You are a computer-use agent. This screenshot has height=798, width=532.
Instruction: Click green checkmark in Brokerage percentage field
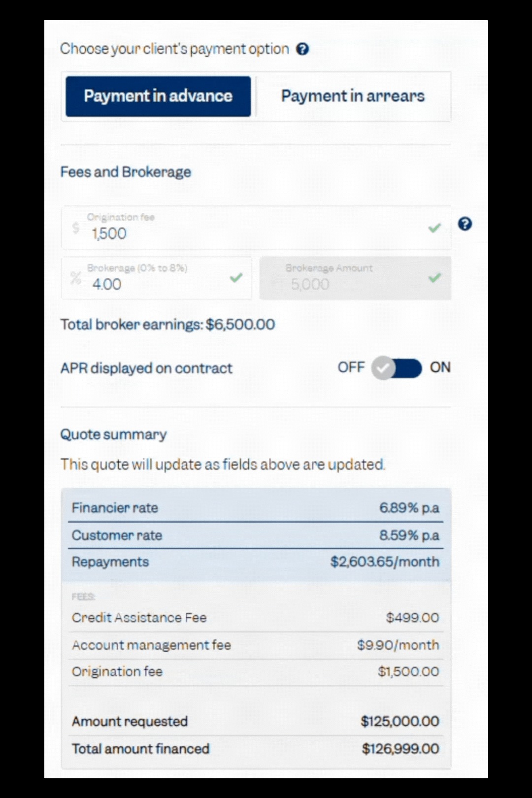point(236,278)
